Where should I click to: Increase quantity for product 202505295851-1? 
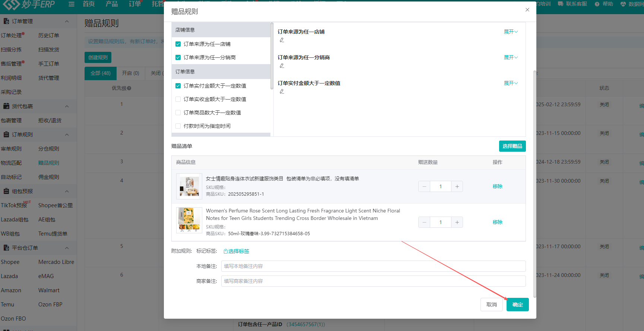tap(457, 186)
